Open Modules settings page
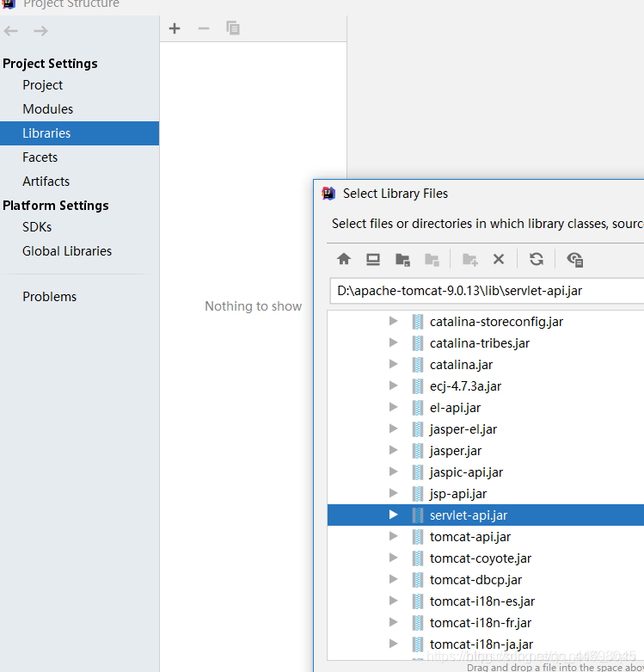Screen dimensions: 644x672 (48, 109)
